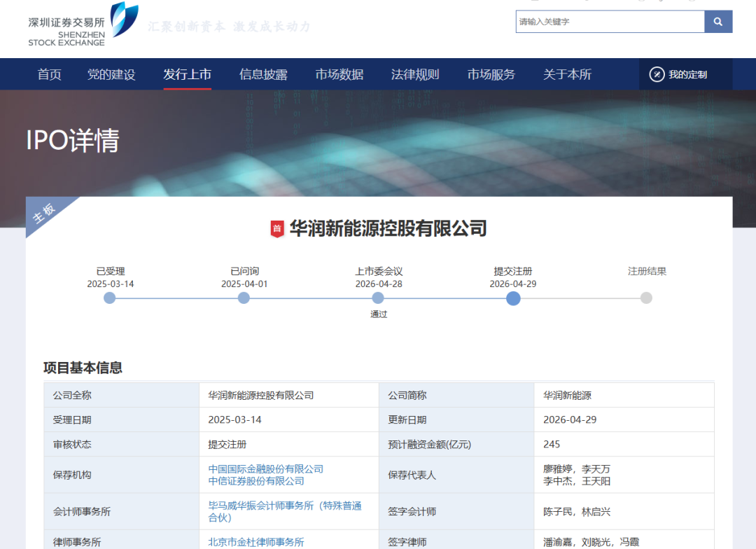Click the 2026-04-29 date under 提交注册
This screenshot has width=756, height=549.
(x=513, y=284)
